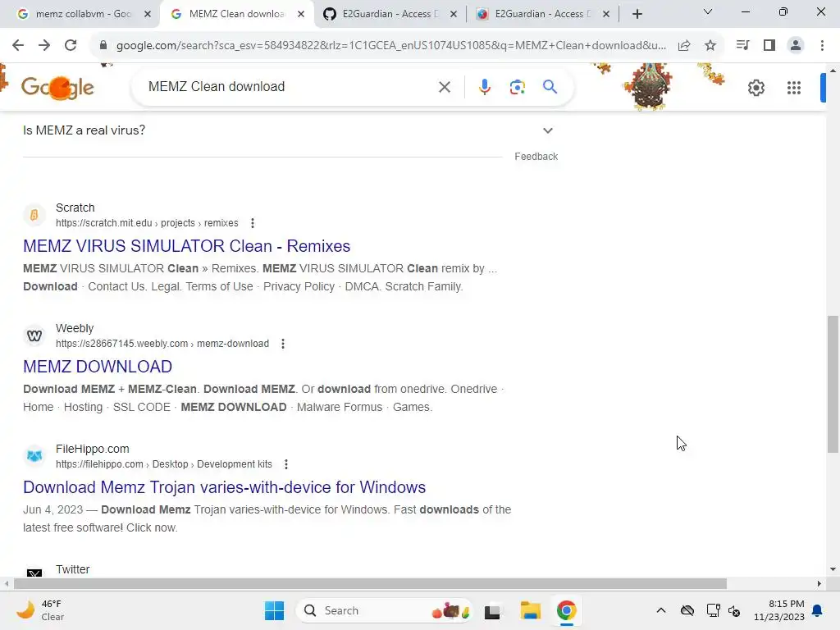Click the scroll down arrow

pyautogui.click(x=833, y=569)
